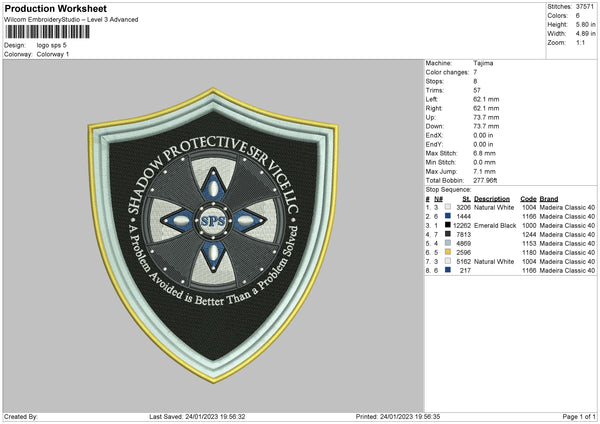Click the white swatch beside 5162 stitches
The width and height of the screenshot is (600, 424).
coord(448,261)
